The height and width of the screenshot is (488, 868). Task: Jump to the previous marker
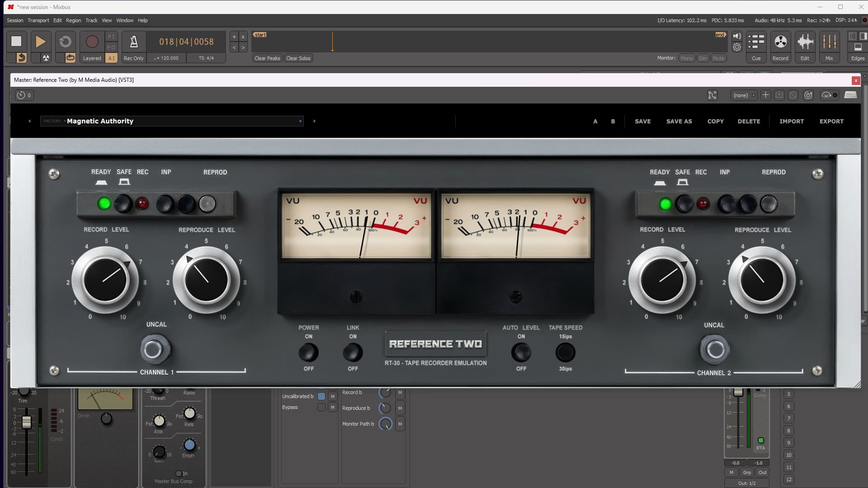coord(234,47)
